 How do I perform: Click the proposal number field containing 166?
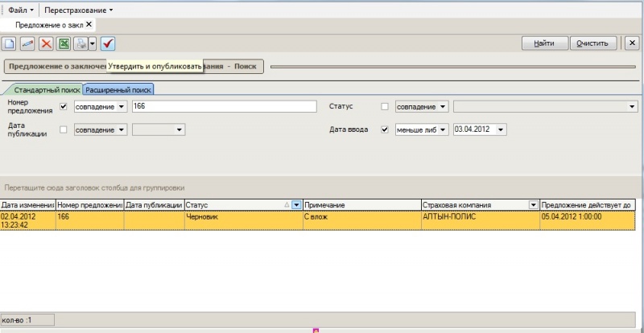(x=223, y=106)
